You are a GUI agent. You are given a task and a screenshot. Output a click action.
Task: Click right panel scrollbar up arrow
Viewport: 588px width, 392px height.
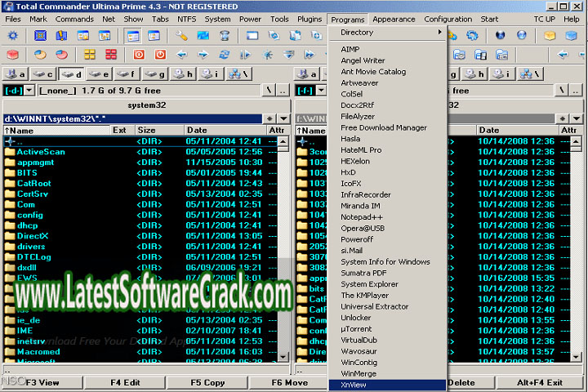pyautogui.click(x=576, y=141)
